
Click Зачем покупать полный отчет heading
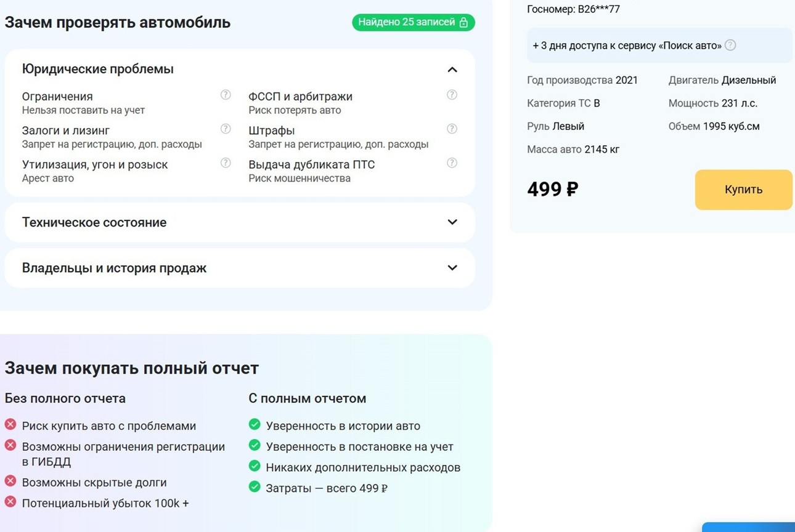(x=132, y=368)
